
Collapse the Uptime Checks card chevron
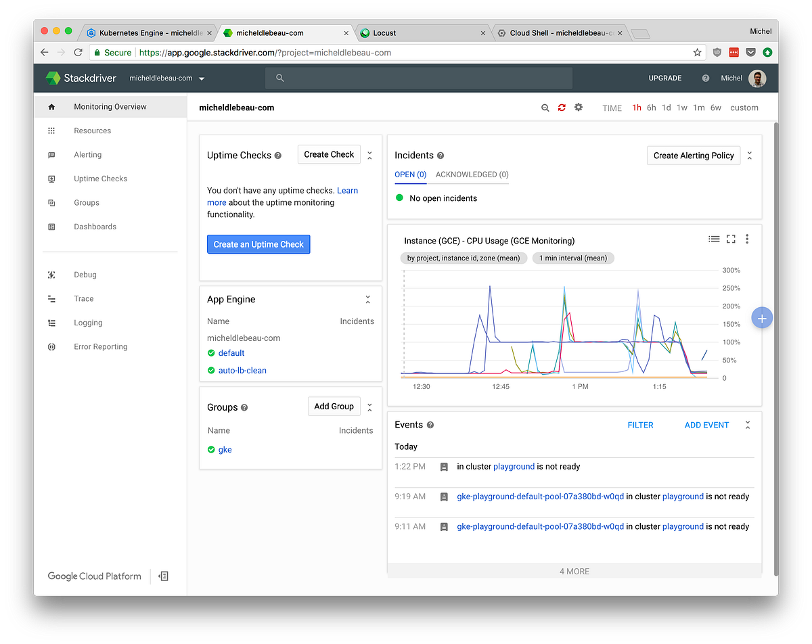[369, 154]
